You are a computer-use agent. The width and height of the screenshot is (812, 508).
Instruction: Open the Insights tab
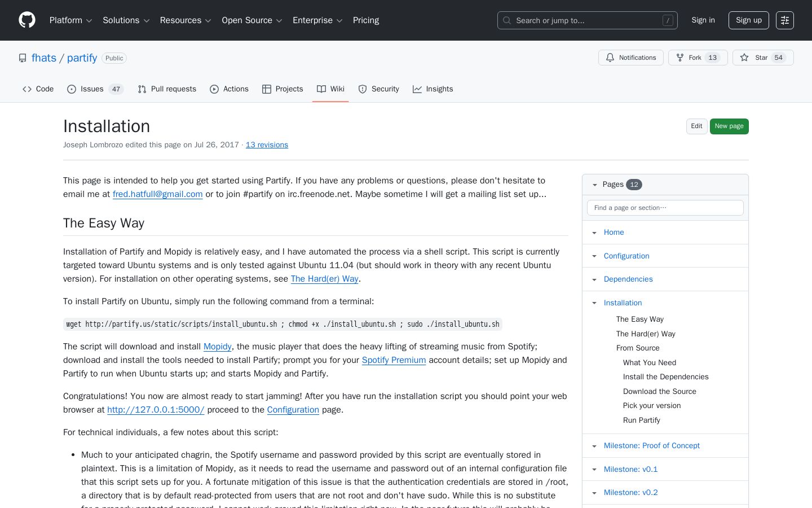pos(433,89)
